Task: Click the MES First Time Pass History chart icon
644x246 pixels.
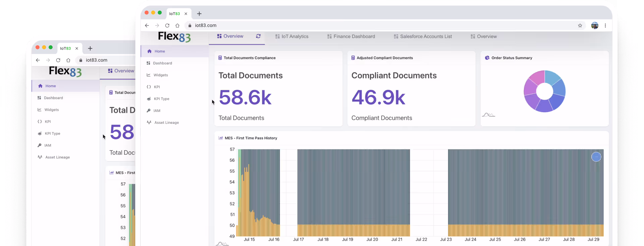Action: tap(221, 138)
